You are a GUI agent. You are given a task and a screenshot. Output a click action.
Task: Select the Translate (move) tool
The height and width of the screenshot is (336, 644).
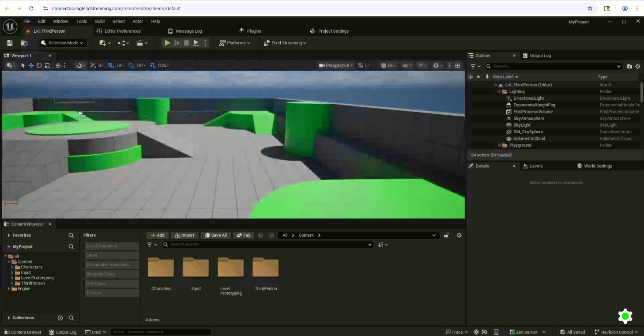[x=31, y=65]
